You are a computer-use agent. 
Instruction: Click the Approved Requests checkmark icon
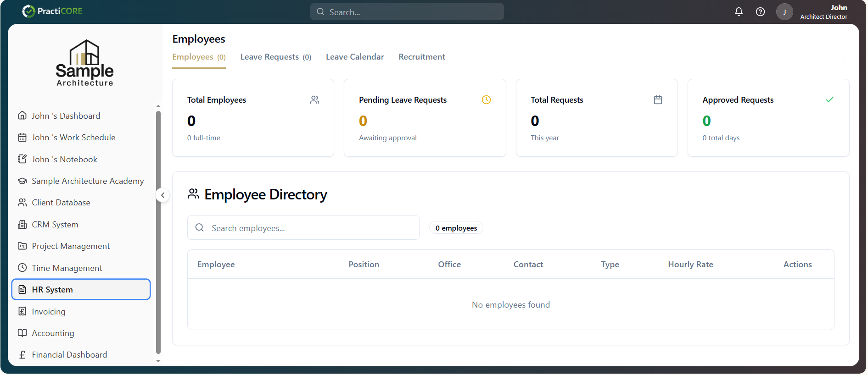click(x=829, y=99)
